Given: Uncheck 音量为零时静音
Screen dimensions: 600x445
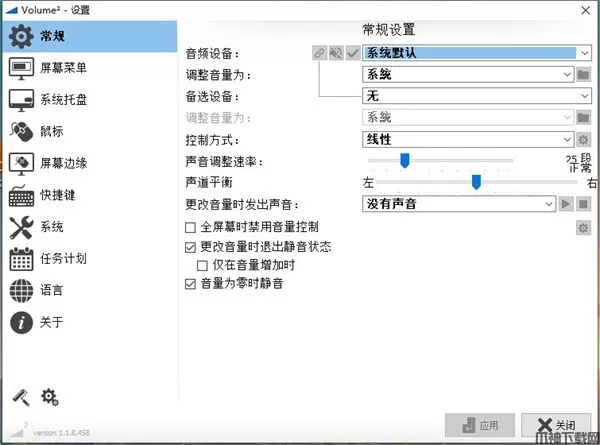Looking at the screenshot, I should [190, 284].
